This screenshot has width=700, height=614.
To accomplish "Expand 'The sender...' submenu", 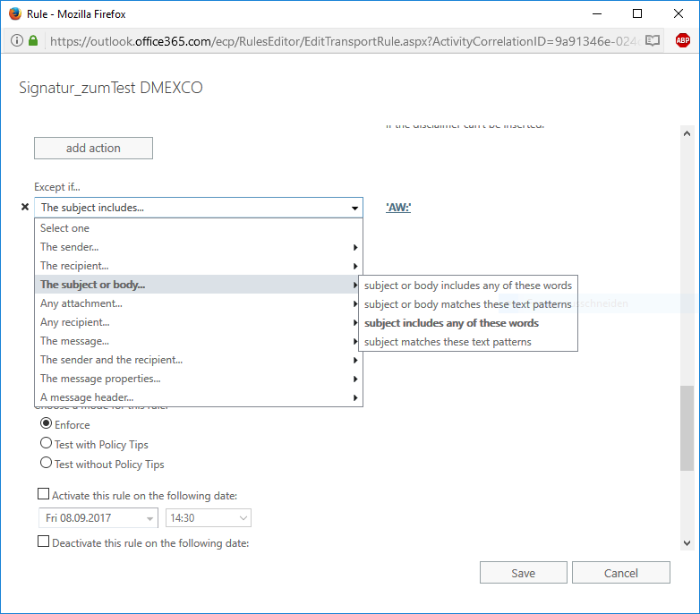I will [x=199, y=247].
